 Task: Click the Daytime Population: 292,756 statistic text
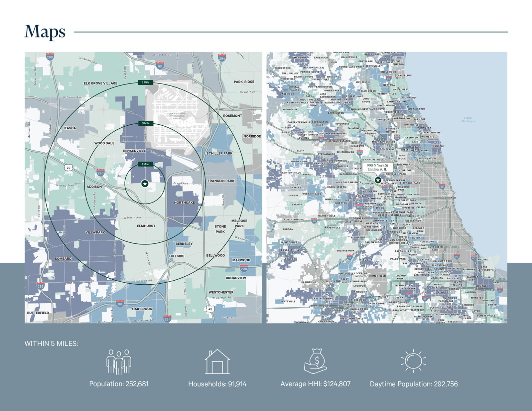pyautogui.click(x=414, y=384)
